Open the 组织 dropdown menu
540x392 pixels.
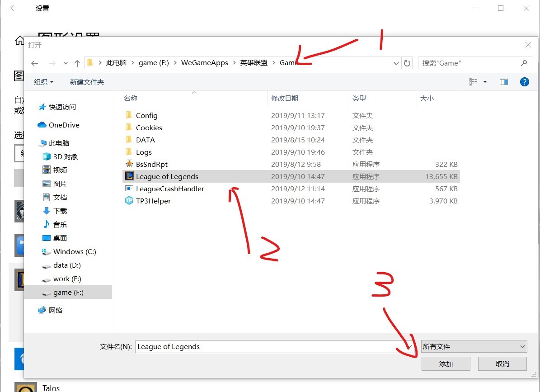click(44, 82)
